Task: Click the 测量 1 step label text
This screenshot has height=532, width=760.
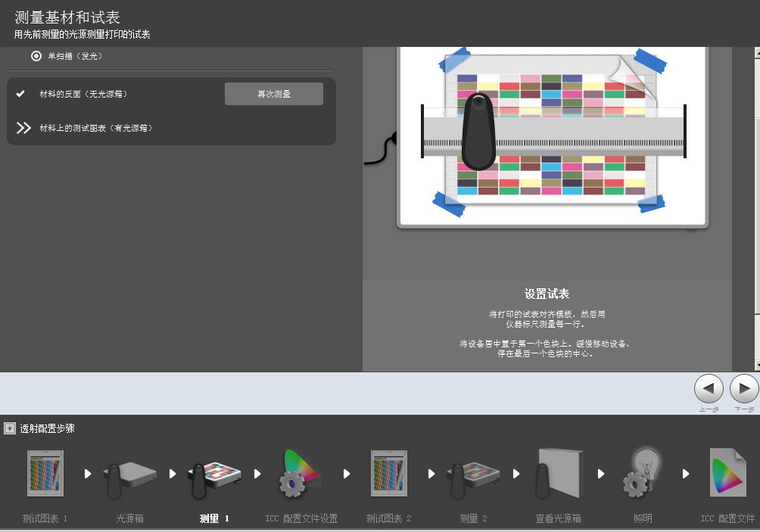Action: 213,518
